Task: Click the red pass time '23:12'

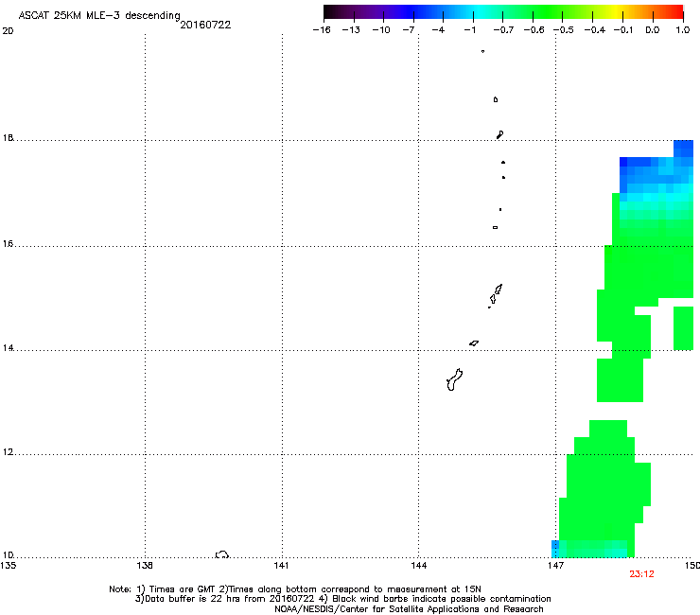Action: (x=641, y=574)
